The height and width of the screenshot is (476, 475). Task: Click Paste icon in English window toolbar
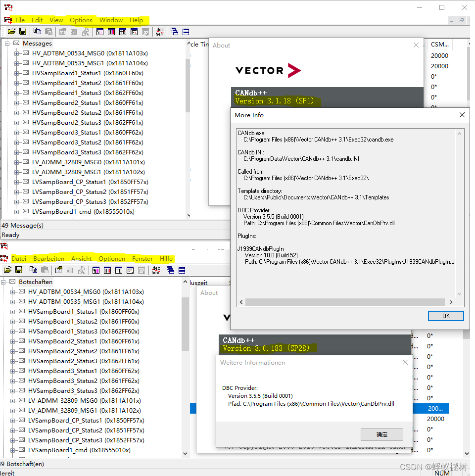[x=48, y=31]
